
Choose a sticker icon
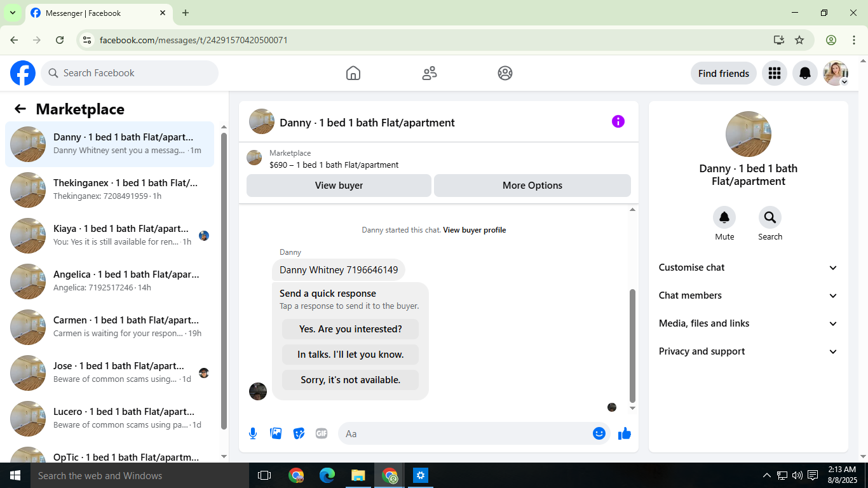tap(299, 433)
